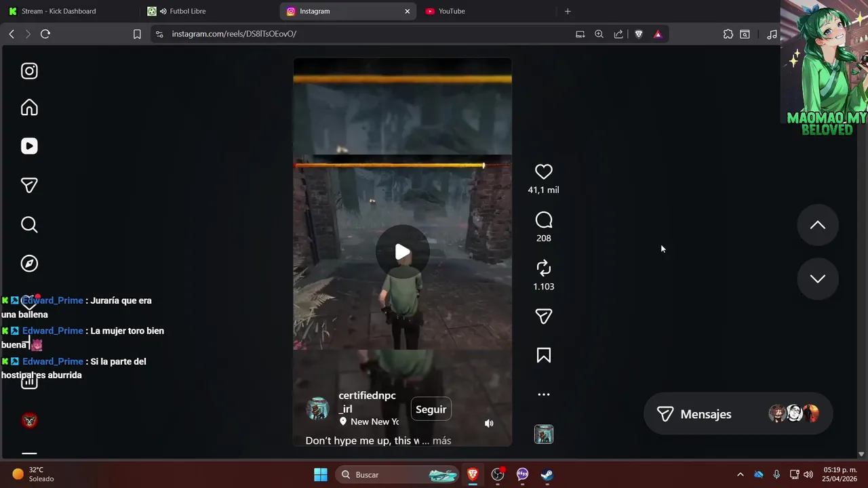The image size is (868, 488).
Task: Open the reel's comments bubble
Action: pos(544,220)
